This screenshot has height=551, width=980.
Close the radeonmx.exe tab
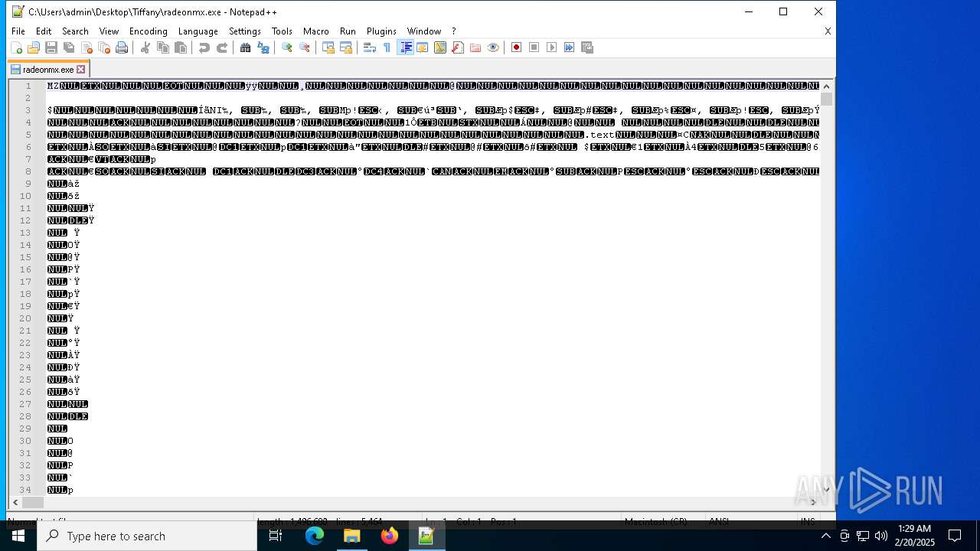click(x=81, y=69)
